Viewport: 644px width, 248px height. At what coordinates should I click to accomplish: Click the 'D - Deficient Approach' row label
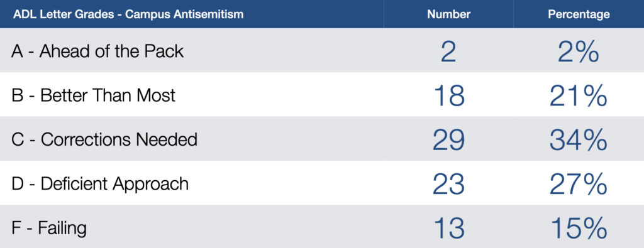[x=100, y=184]
